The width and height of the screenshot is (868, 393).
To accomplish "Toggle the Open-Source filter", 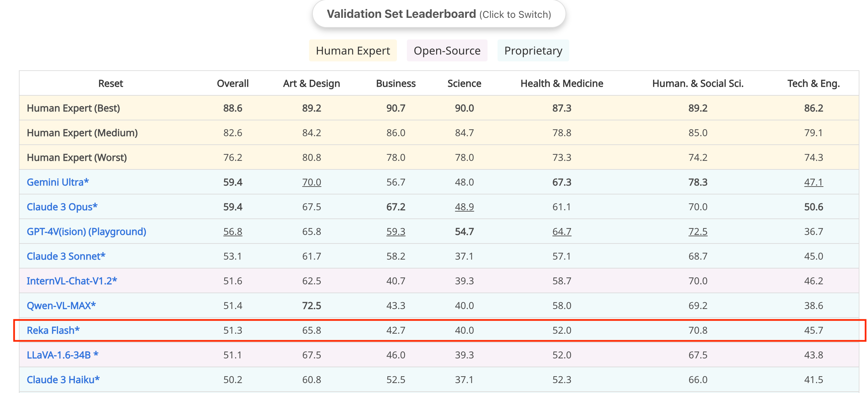I will (x=447, y=51).
